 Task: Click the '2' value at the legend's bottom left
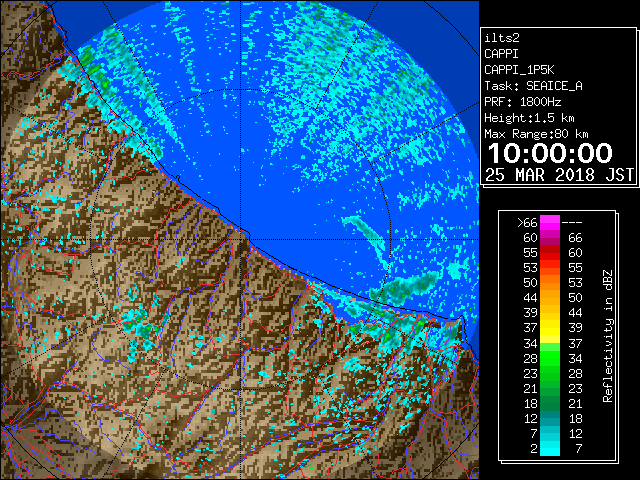coord(533,449)
